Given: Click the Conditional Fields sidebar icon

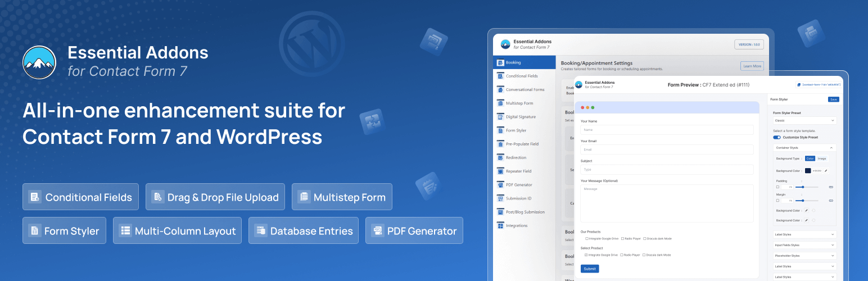Looking at the screenshot, I should click(500, 76).
